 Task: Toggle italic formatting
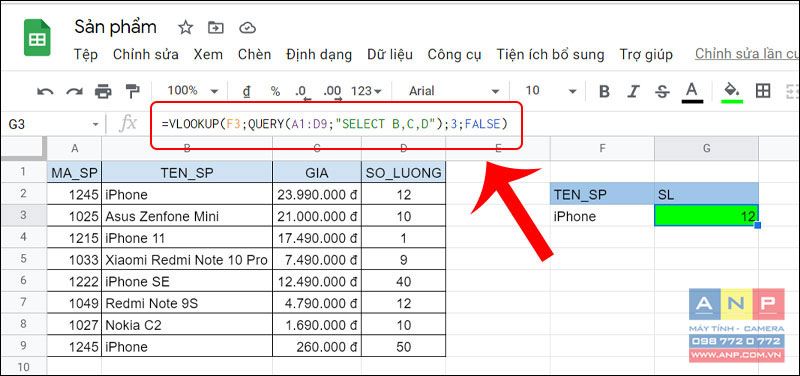click(x=633, y=91)
